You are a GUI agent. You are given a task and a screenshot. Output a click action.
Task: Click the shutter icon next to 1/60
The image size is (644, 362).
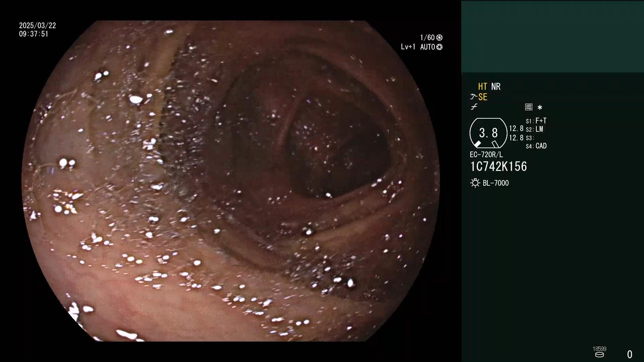(x=439, y=38)
